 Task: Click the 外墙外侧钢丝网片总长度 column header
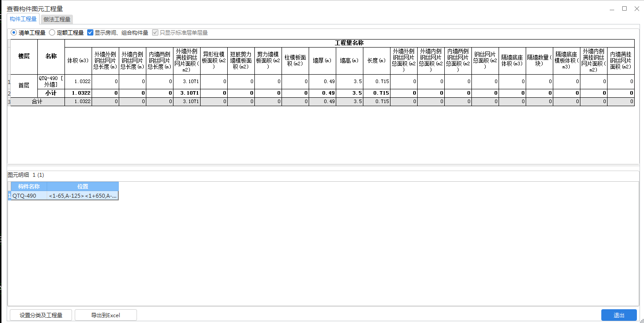(x=105, y=61)
